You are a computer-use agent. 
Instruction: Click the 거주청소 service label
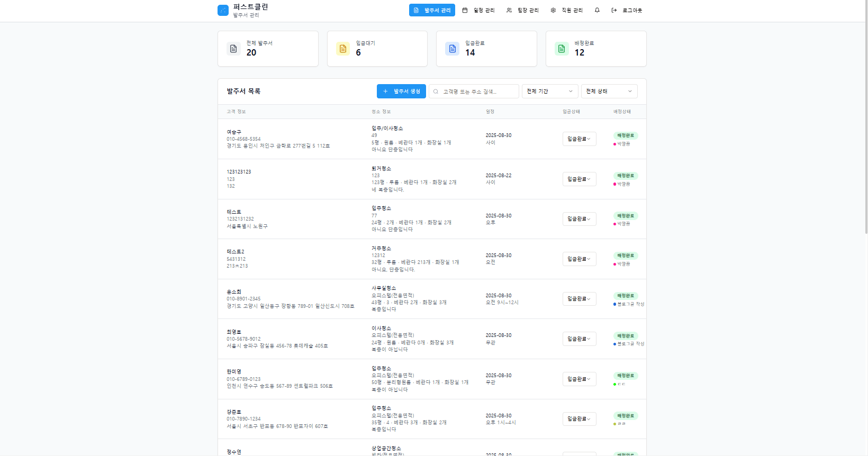[x=381, y=248]
